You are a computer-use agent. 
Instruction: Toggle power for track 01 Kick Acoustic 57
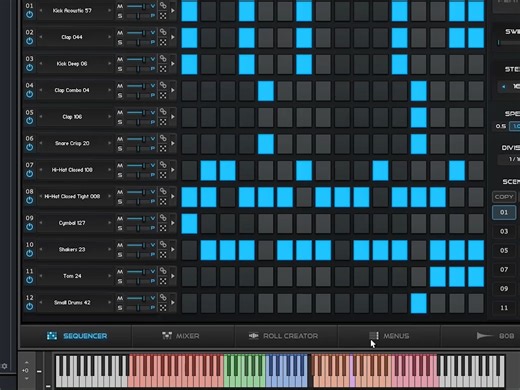point(29,15)
